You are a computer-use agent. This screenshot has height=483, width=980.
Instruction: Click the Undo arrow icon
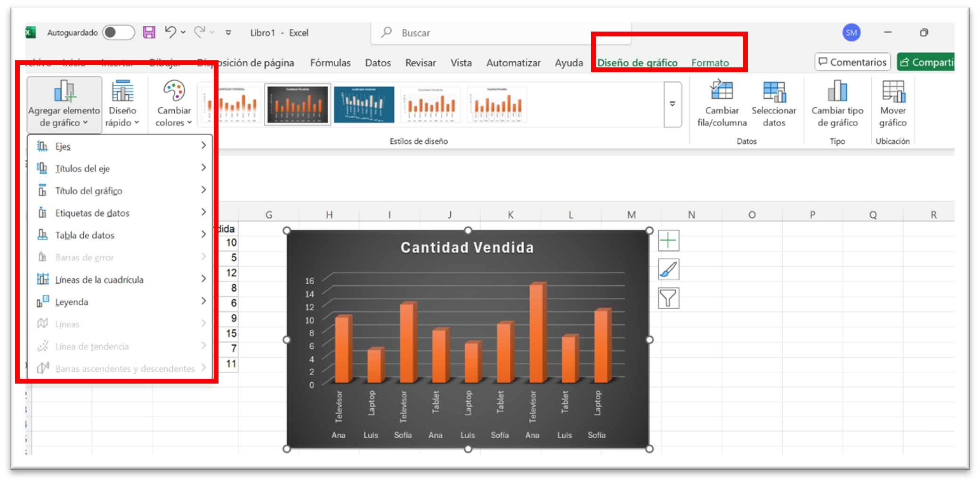pos(170,32)
